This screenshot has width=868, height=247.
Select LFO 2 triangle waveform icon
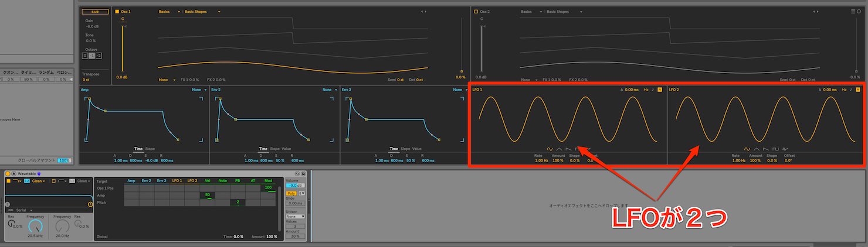point(756,149)
